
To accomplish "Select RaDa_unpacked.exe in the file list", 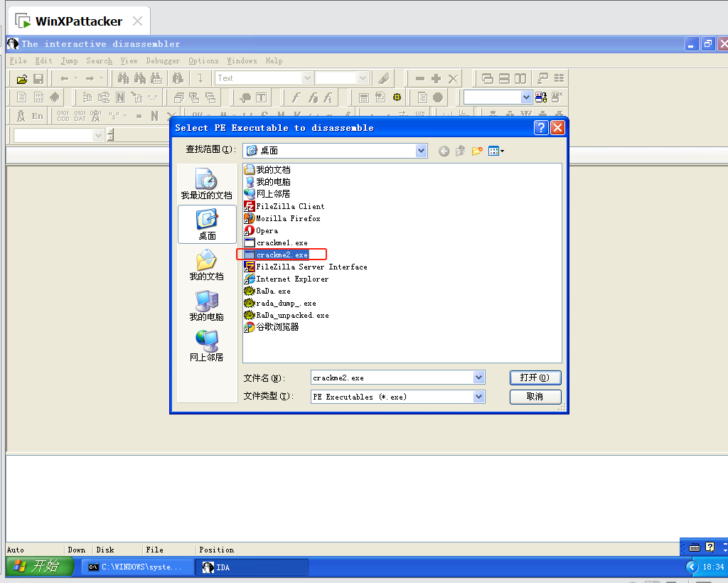I will pyautogui.click(x=287, y=315).
